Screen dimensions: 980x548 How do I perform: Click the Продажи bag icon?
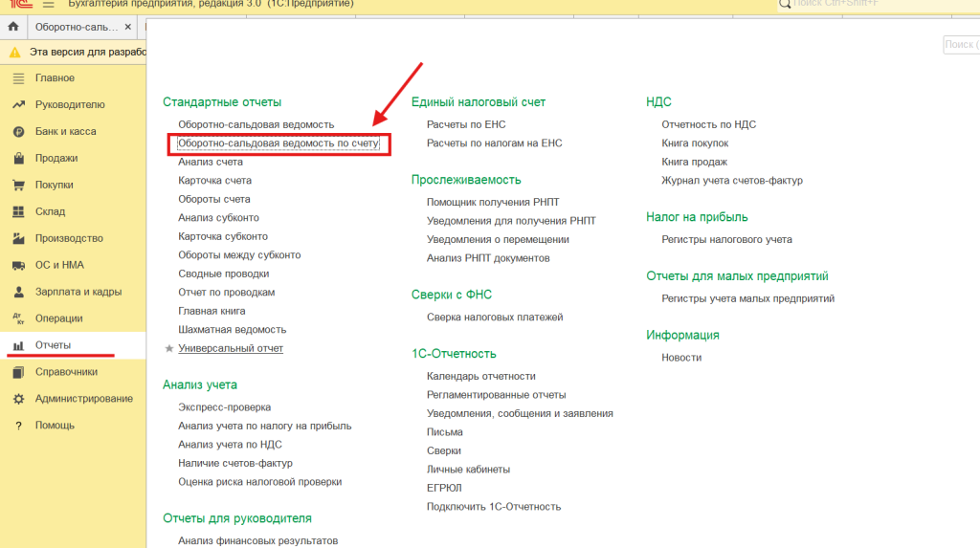point(19,158)
